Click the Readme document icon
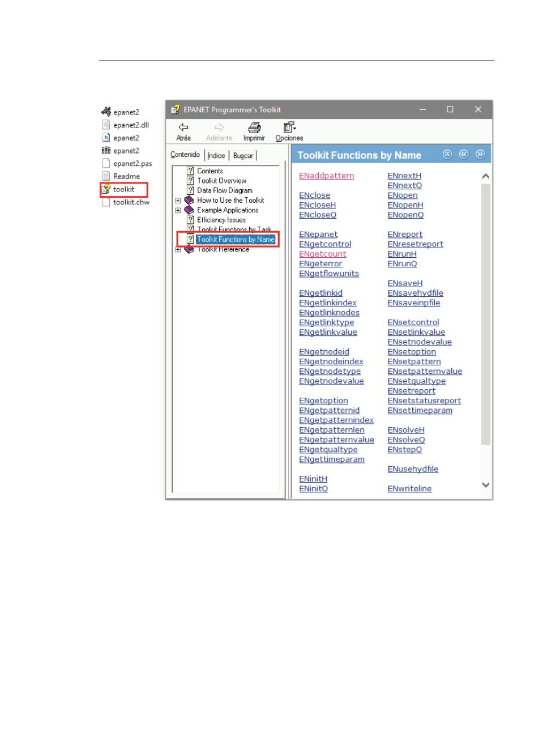The height and width of the screenshot is (741, 560). click(x=106, y=176)
